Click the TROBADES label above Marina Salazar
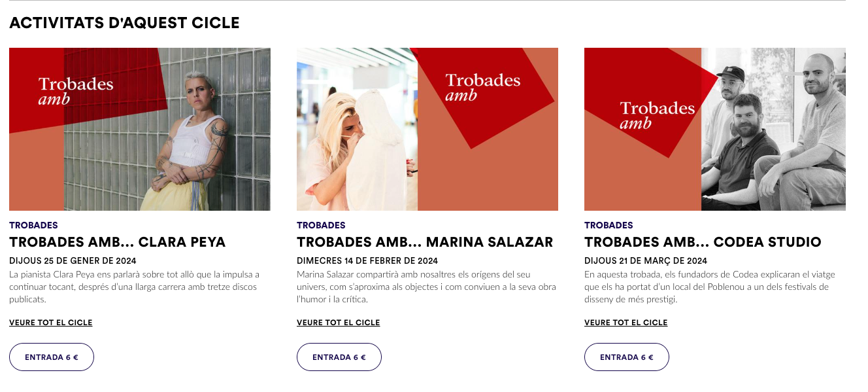 pos(321,225)
